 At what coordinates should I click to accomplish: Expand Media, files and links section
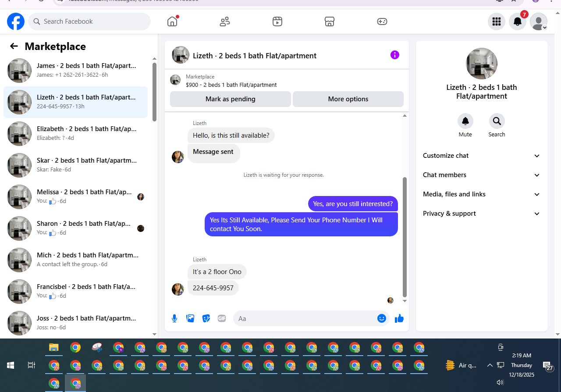click(482, 194)
